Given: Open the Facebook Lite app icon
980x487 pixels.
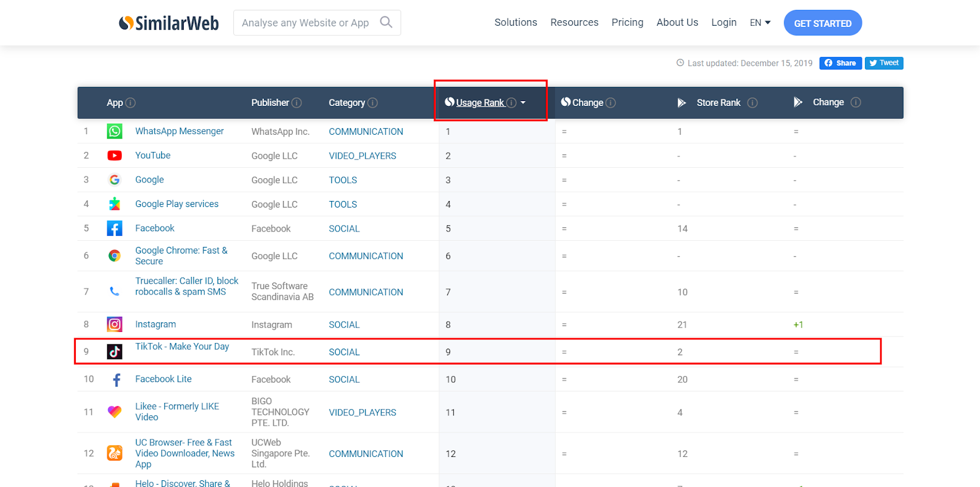Looking at the screenshot, I should (116, 380).
